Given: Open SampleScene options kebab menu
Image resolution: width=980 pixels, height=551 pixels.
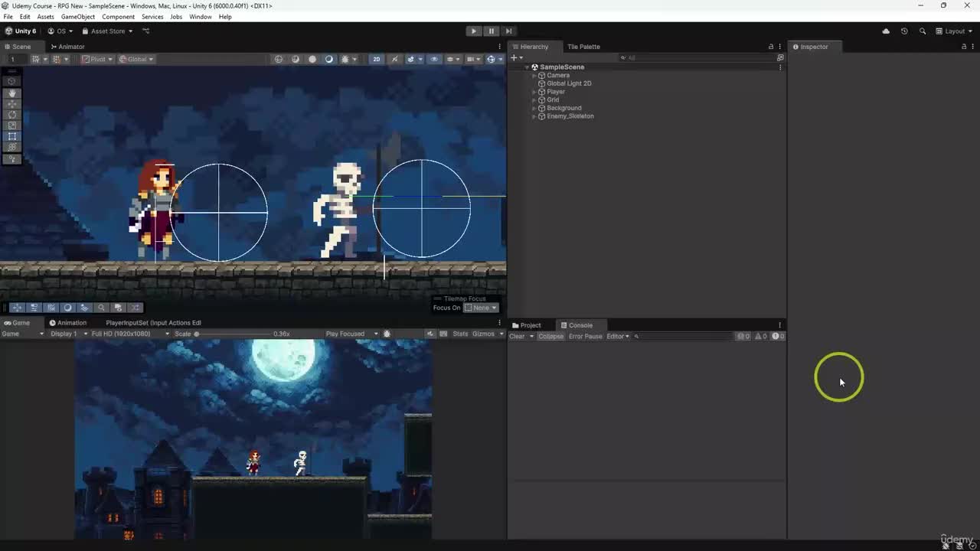Looking at the screenshot, I should 780,67.
